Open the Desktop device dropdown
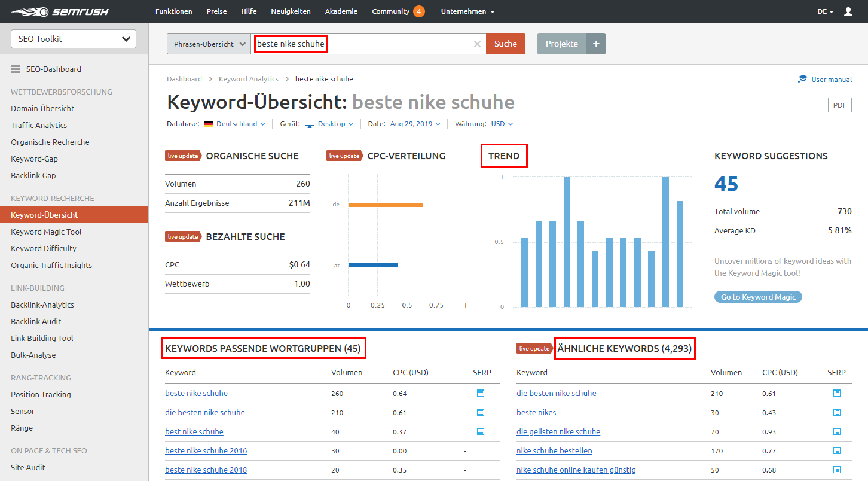Screen dimensions: 868x481 335,124
